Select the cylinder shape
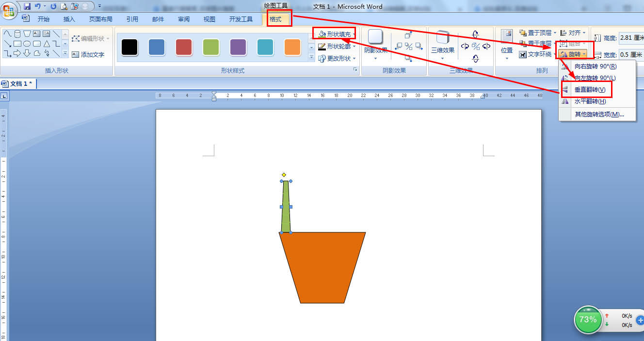This screenshot has height=341, width=644. [17, 33]
